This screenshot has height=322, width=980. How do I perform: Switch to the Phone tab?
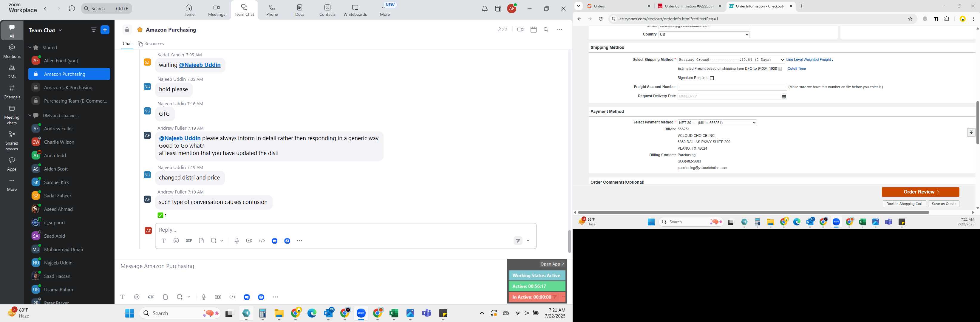(272, 10)
